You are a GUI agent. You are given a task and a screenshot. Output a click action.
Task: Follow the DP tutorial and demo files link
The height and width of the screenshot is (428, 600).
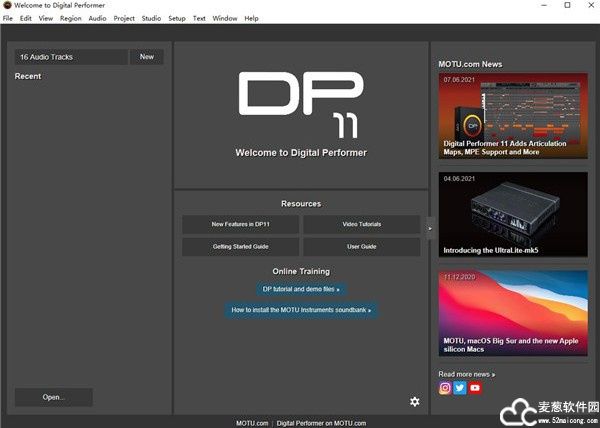click(x=300, y=289)
